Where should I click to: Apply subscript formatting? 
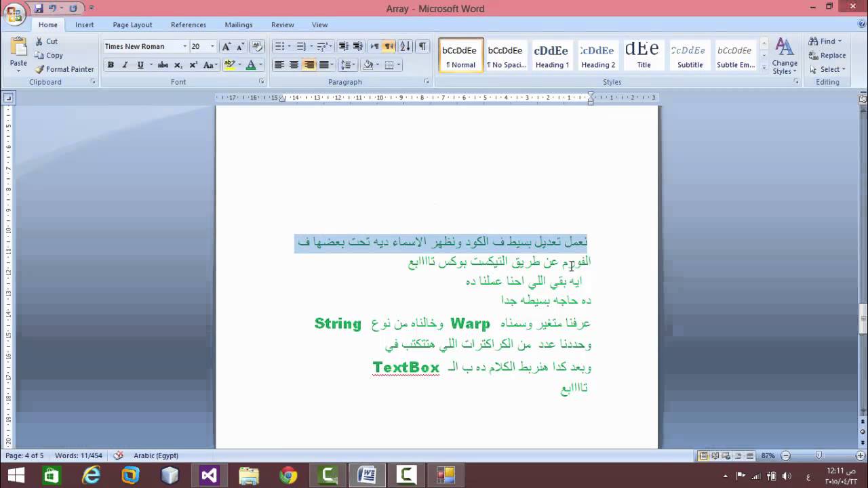[x=178, y=65]
